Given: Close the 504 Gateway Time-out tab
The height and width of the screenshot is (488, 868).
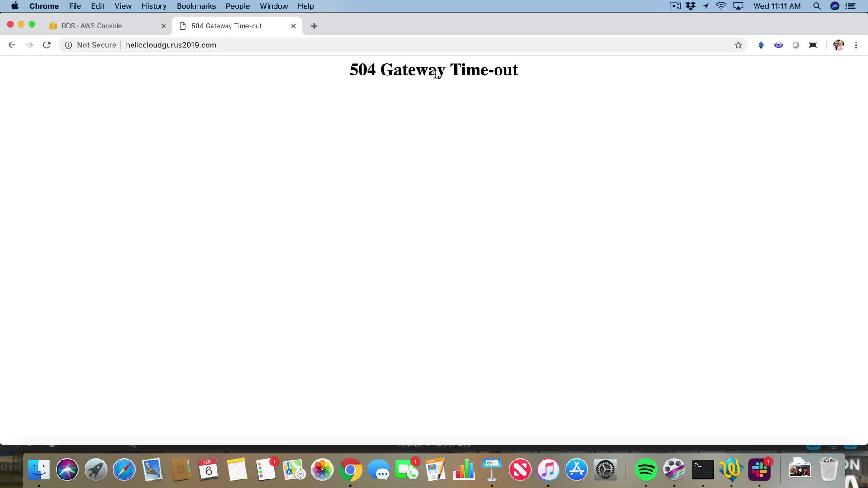Looking at the screenshot, I should point(293,26).
